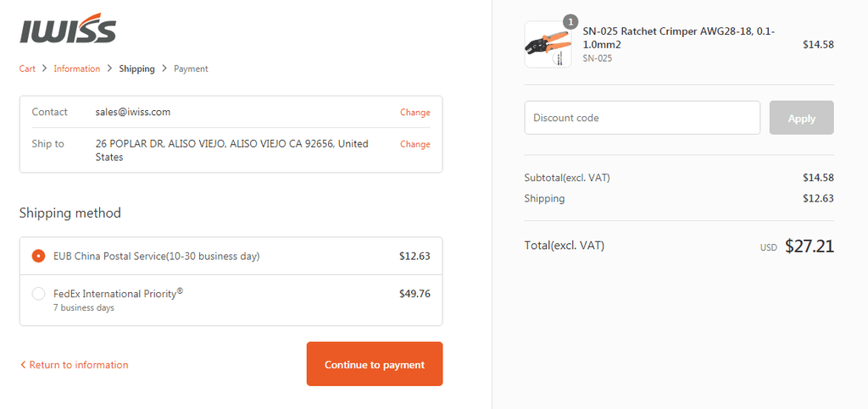Click the Payment breadcrumb step
Viewport: 868px width, 409px height.
[x=191, y=69]
